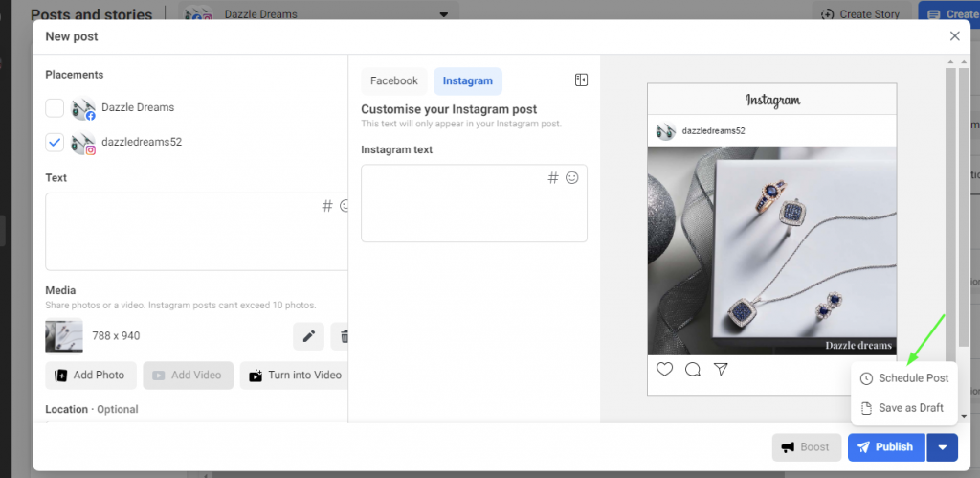Click the hashtag icon in main Text box
The image size is (980, 478).
(x=327, y=206)
